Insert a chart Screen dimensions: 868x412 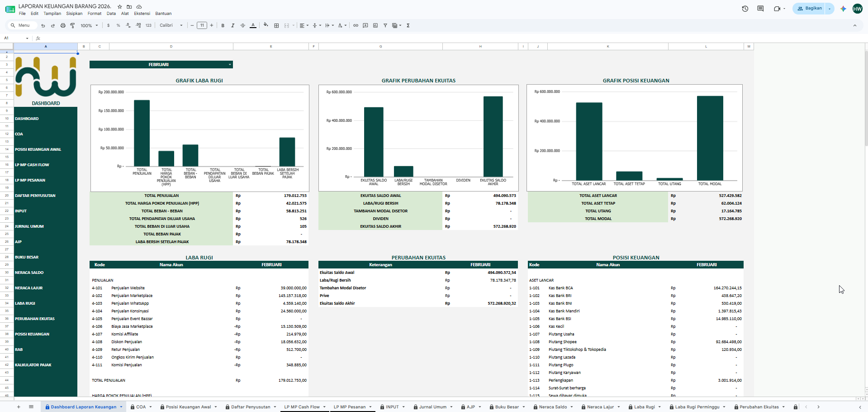pyautogui.click(x=375, y=26)
